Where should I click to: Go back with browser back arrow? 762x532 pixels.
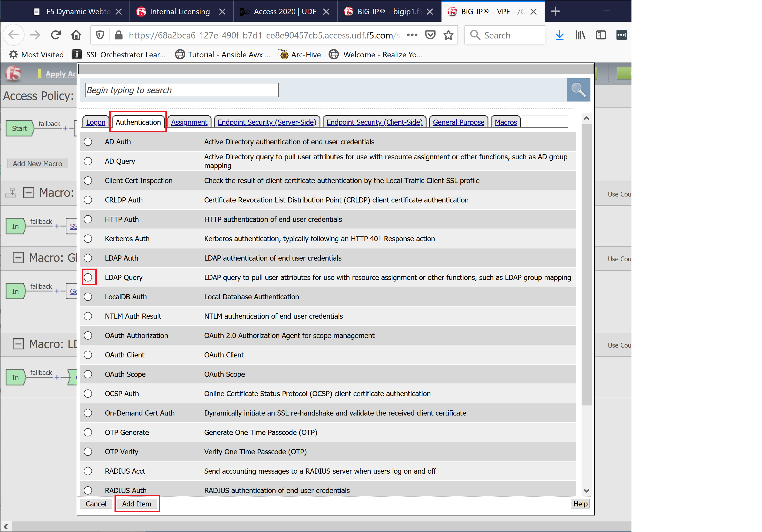point(14,35)
